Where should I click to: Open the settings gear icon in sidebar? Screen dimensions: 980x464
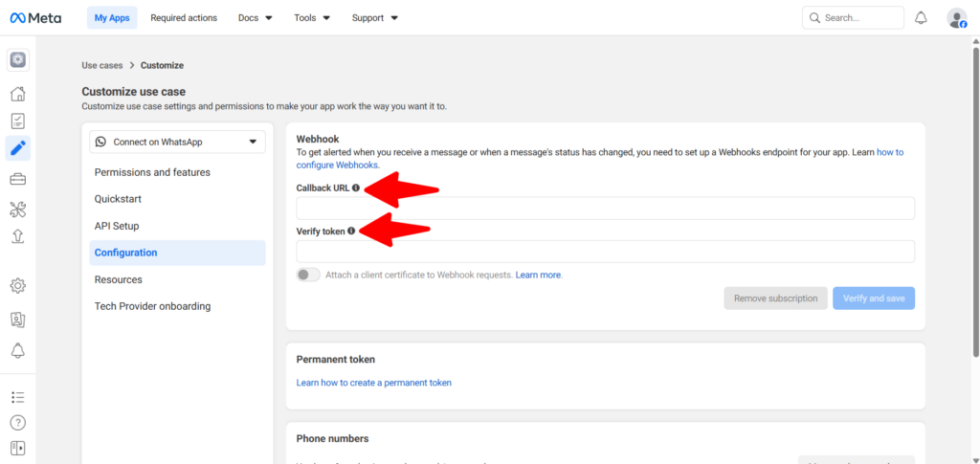17,285
